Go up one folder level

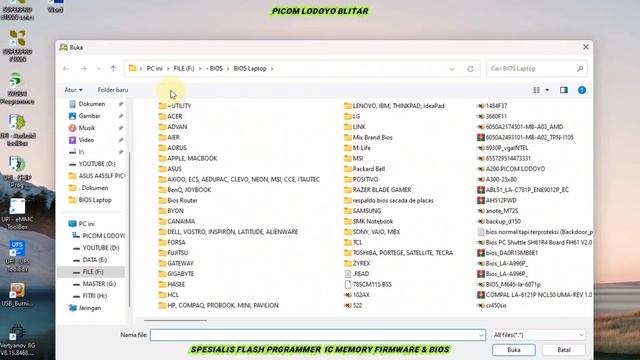pos(113,69)
